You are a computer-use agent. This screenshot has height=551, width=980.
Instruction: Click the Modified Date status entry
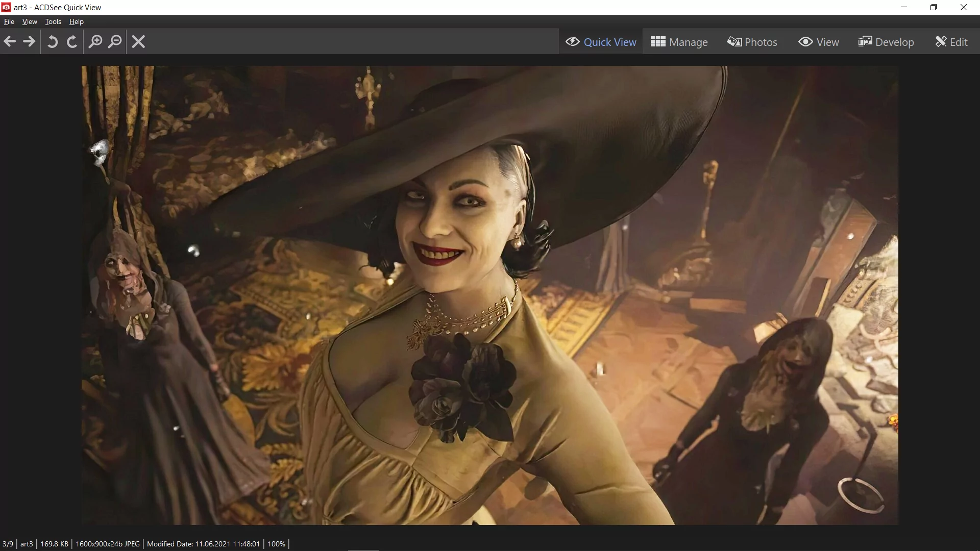click(x=203, y=544)
